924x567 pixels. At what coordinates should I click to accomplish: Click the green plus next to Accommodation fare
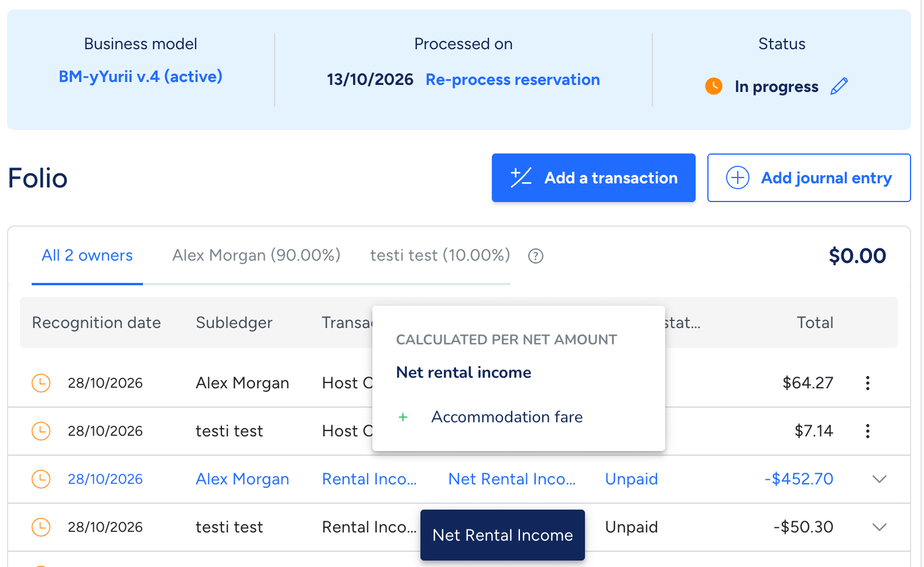tap(403, 417)
